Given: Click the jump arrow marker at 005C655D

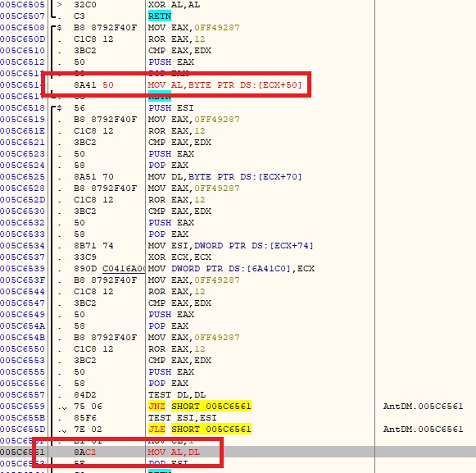Looking at the screenshot, I should (x=62, y=430).
